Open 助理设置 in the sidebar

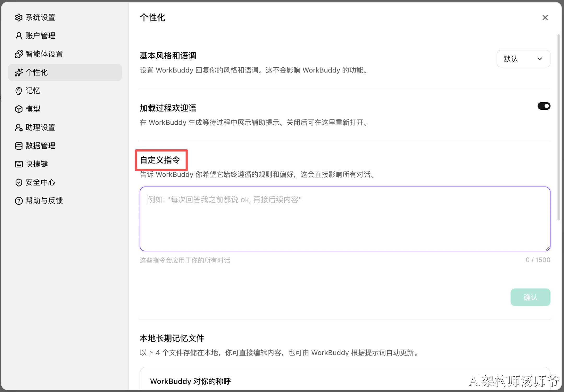pos(65,127)
